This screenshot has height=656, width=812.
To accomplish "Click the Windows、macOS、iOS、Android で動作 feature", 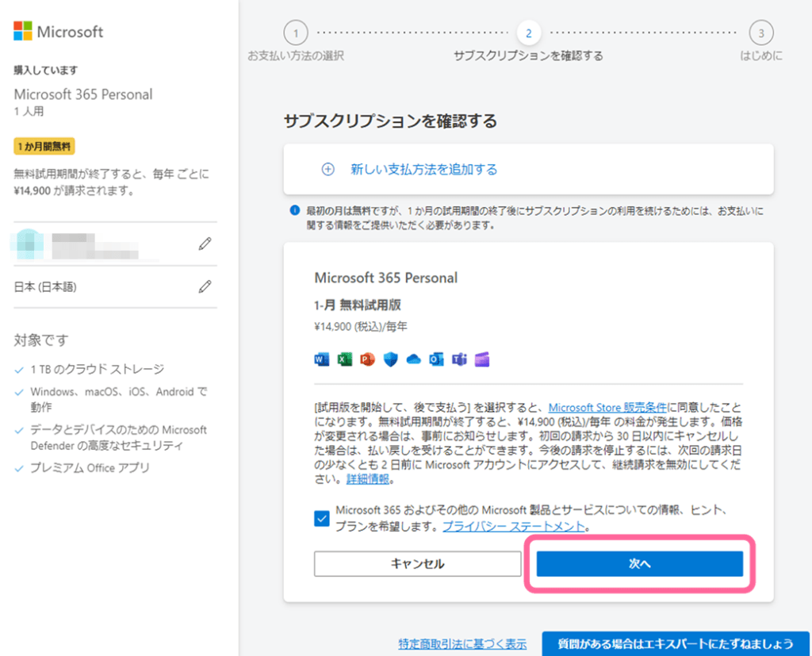I will (x=119, y=399).
